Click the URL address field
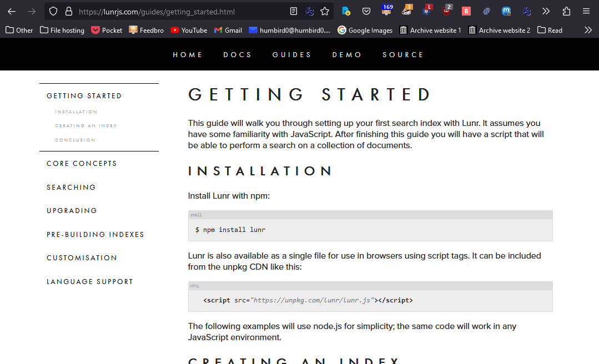This screenshot has height=364, width=599. (x=178, y=11)
